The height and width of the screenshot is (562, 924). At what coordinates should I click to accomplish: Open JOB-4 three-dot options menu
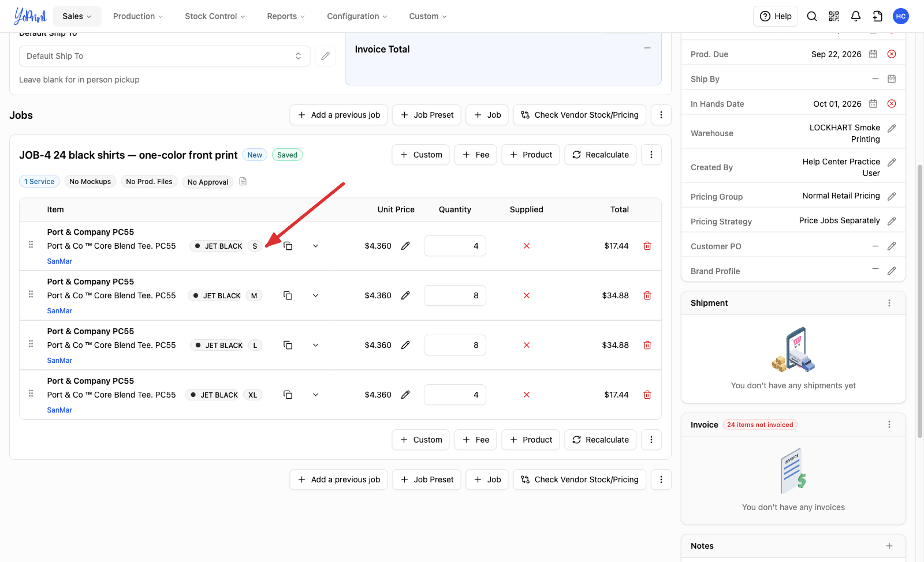pos(651,155)
